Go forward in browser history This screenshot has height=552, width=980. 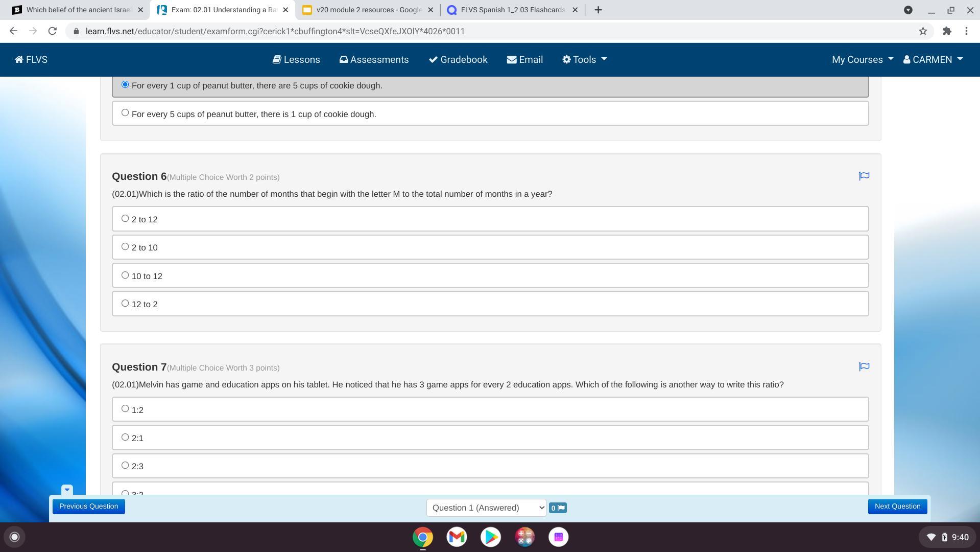33,31
